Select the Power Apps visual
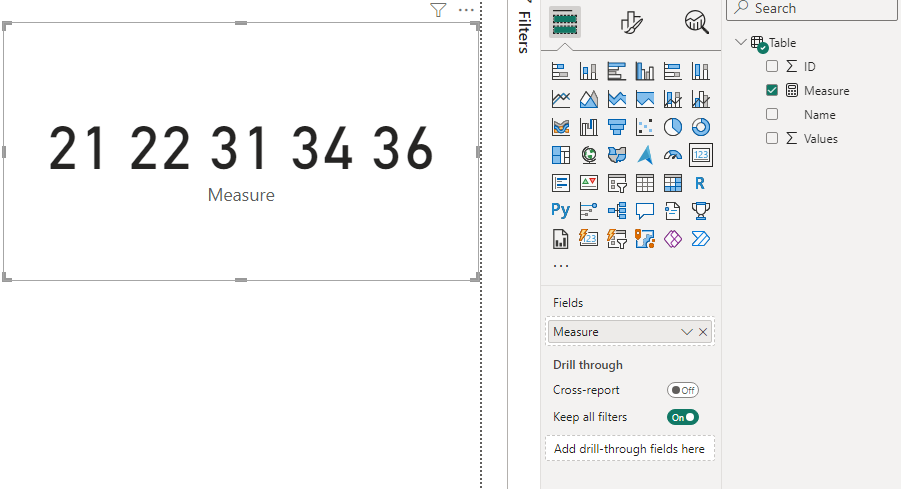This screenshot has height=489, width=901. point(672,238)
